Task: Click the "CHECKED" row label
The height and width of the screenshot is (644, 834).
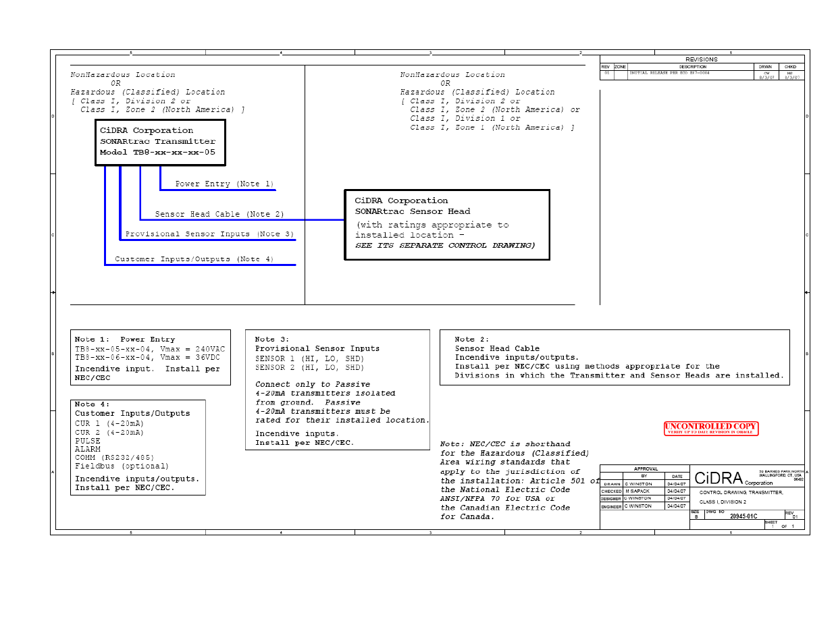Action: coord(611,491)
